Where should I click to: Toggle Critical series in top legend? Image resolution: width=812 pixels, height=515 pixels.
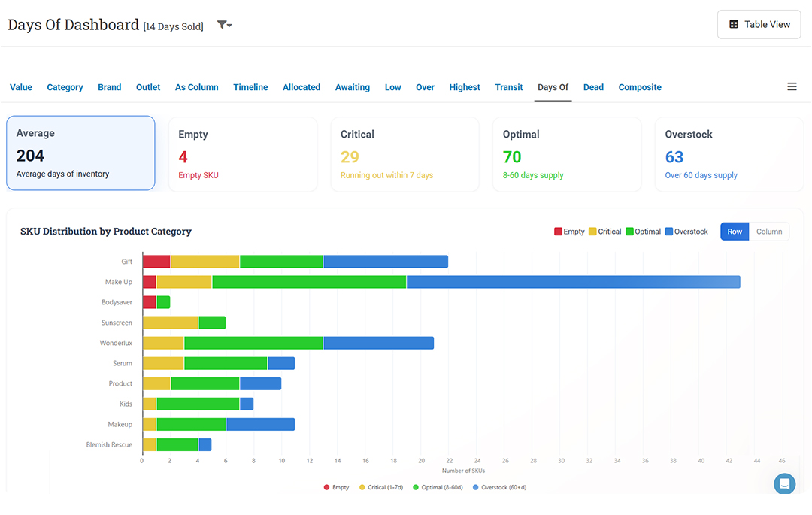tap(604, 232)
